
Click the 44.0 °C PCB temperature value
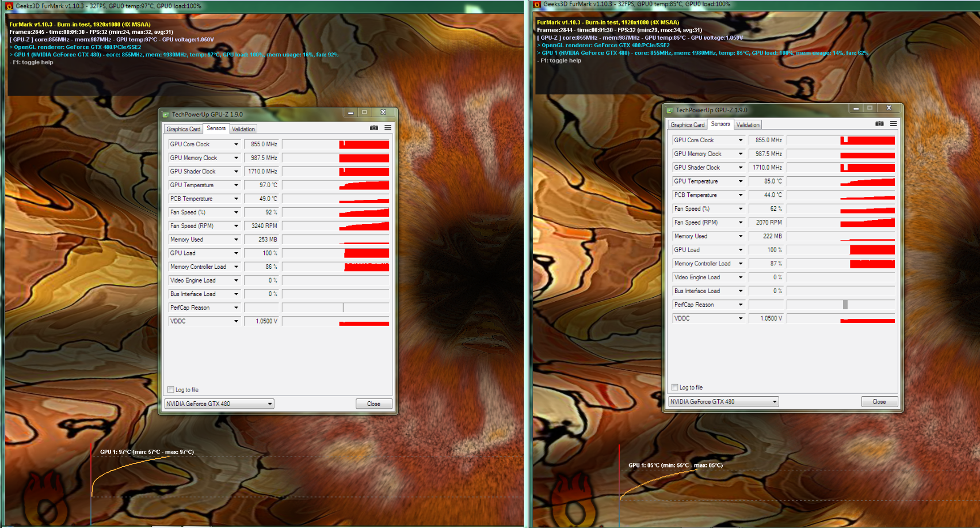tap(767, 195)
